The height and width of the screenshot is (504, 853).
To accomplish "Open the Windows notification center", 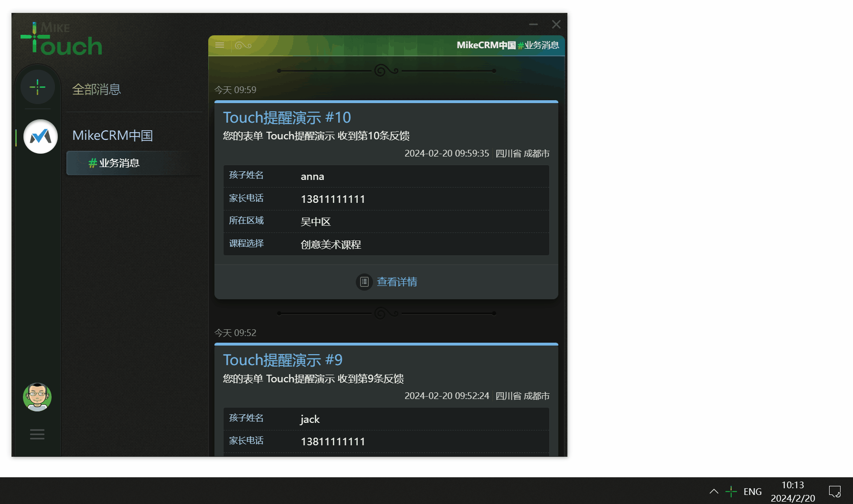I will tap(835, 492).
